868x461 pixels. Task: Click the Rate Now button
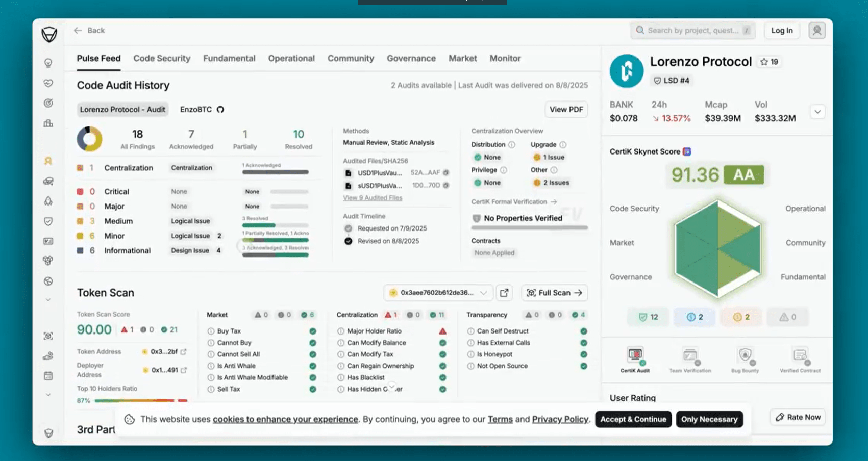[x=798, y=417]
